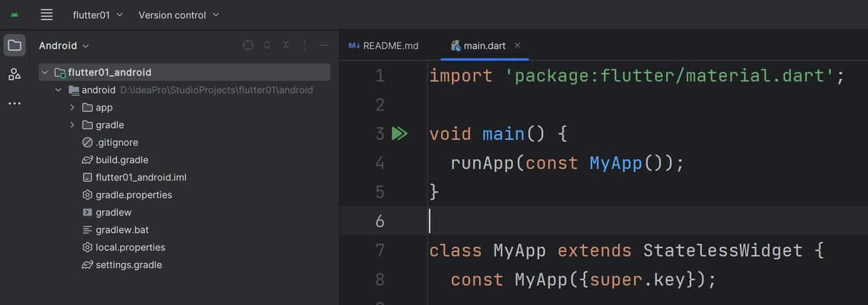868x305 pixels.
Task: Open the Project tool window folder icon
Action: click(14, 45)
